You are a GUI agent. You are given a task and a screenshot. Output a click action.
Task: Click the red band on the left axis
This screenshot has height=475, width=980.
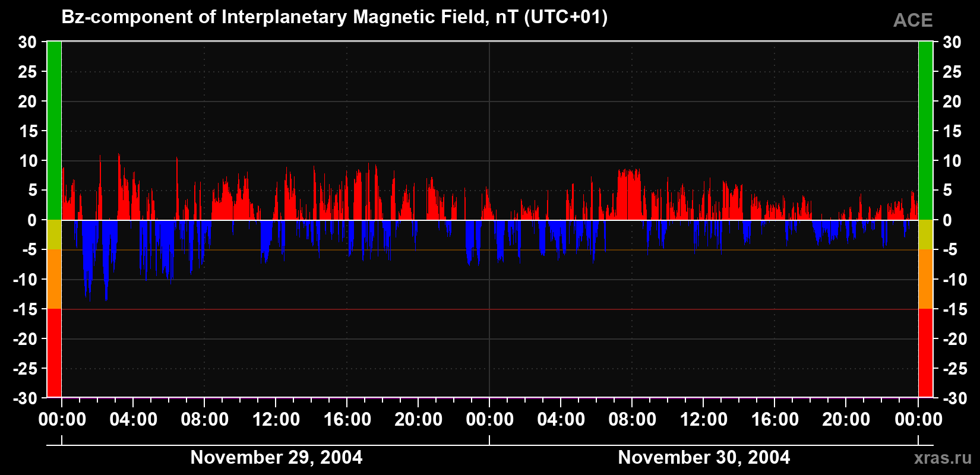click(54, 353)
